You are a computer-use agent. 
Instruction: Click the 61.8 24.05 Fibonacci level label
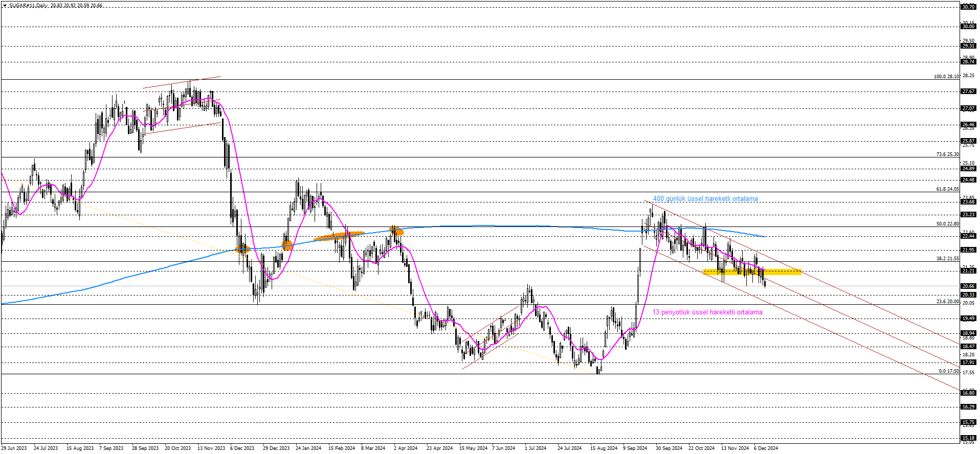947,189
